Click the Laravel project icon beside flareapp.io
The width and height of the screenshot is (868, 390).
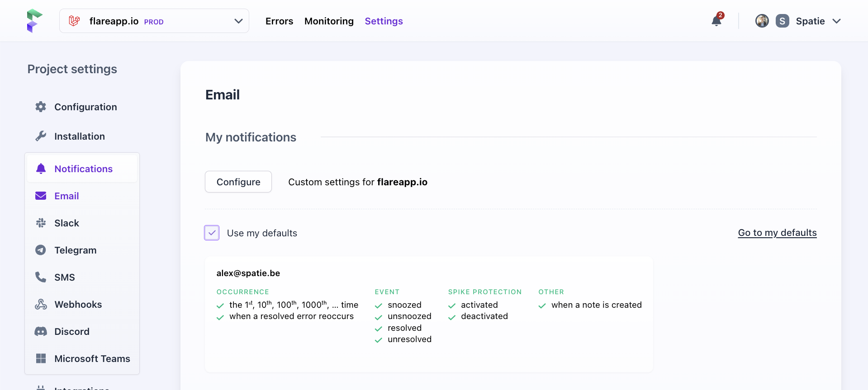pyautogui.click(x=74, y=21)
